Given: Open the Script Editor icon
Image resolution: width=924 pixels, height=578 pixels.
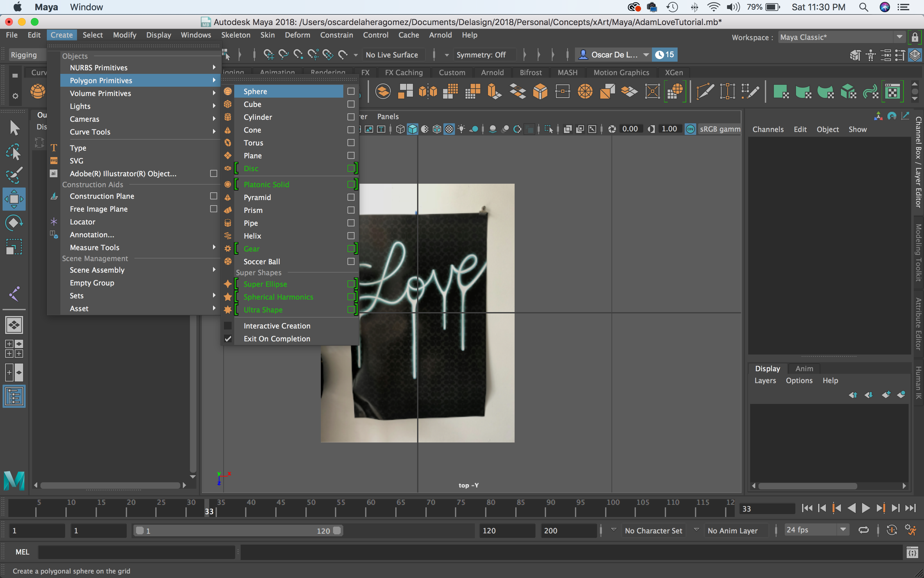Looking at the screenshot, I should click(912, 552).
